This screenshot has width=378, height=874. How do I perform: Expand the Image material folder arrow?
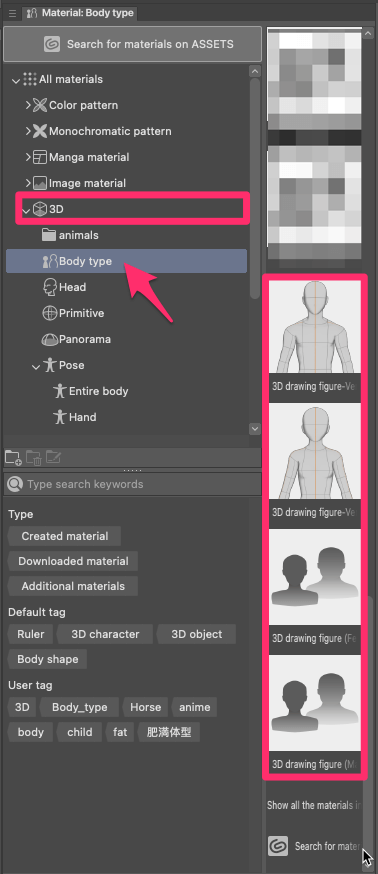tap(28, 183)
